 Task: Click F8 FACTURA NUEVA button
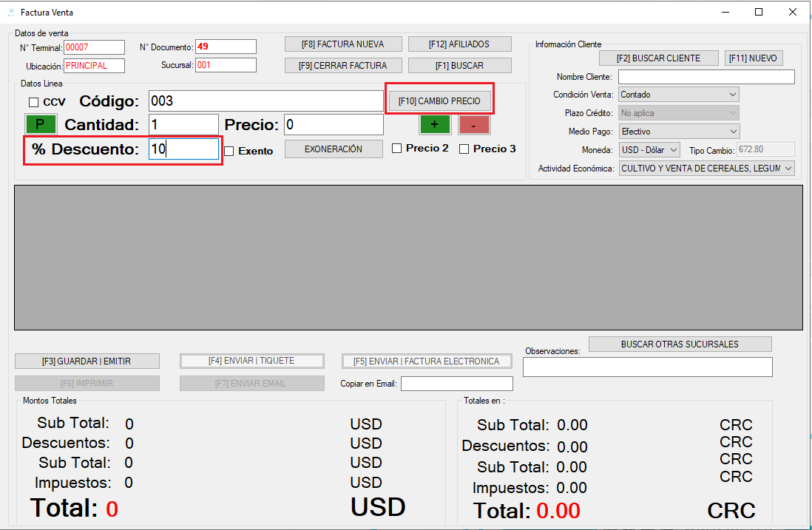343,44
